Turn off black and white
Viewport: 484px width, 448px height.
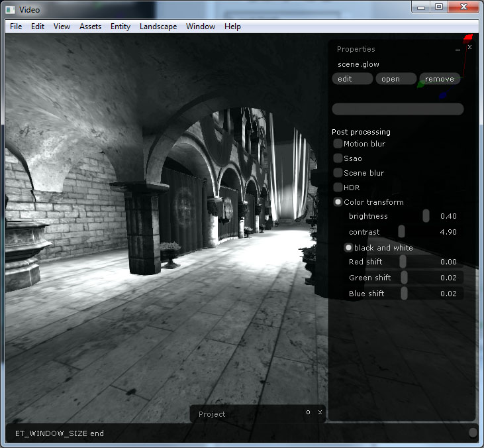(348, 247)
